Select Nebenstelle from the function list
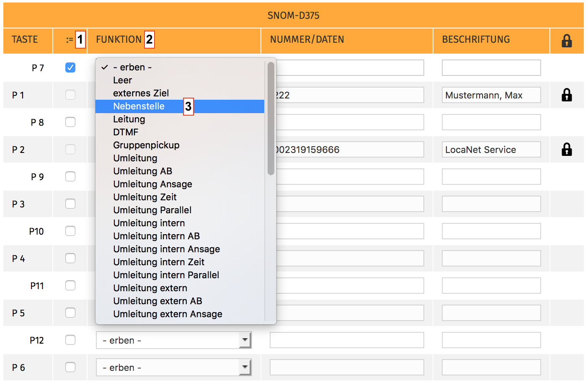 click(139, 106)
